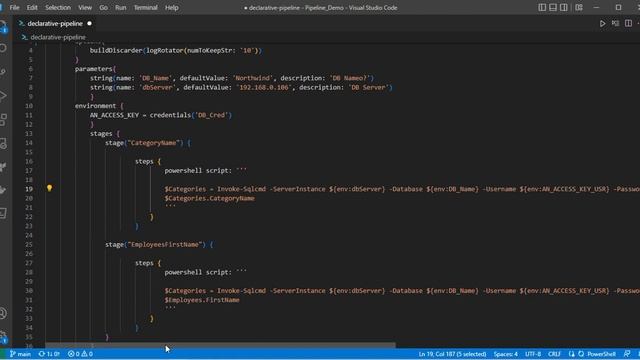Open Docker view in the activity bar
The width and height of the screenshot is (640, 360).
click(4, 190)
